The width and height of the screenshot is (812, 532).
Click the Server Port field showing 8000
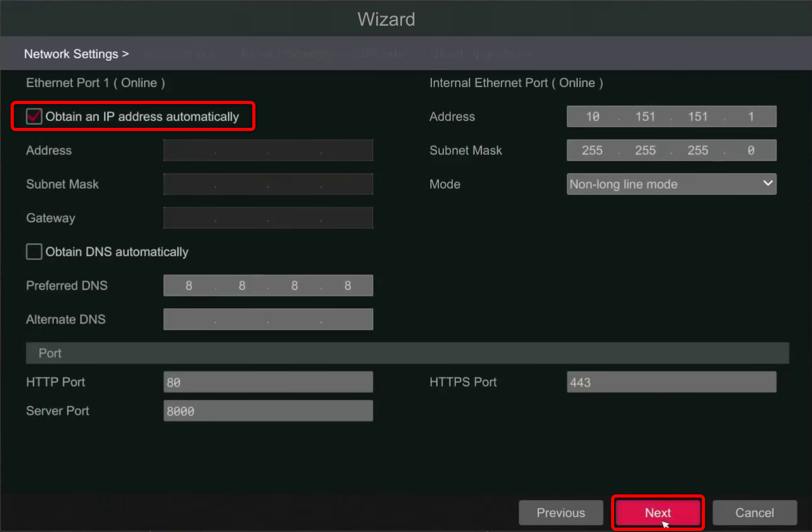point(268,411)
